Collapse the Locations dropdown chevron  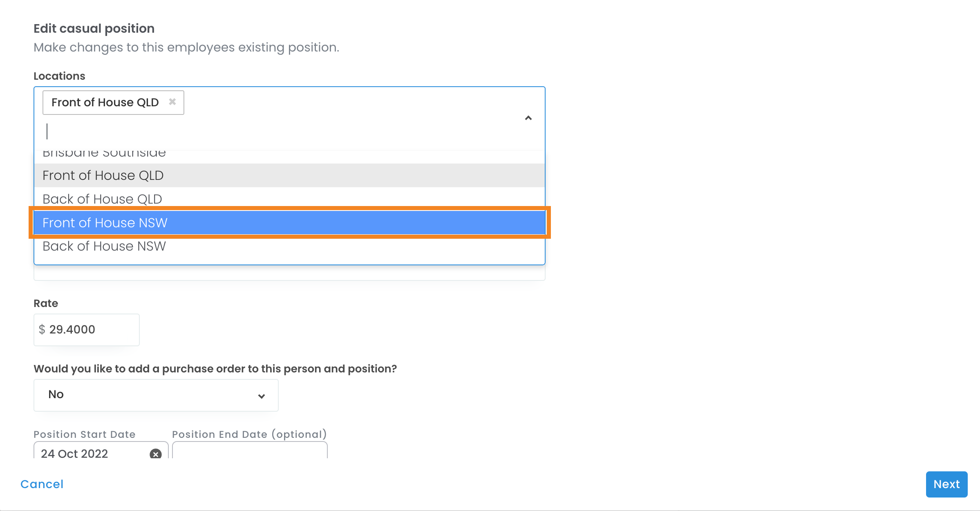pyautogui.click(x=528, y=118)
